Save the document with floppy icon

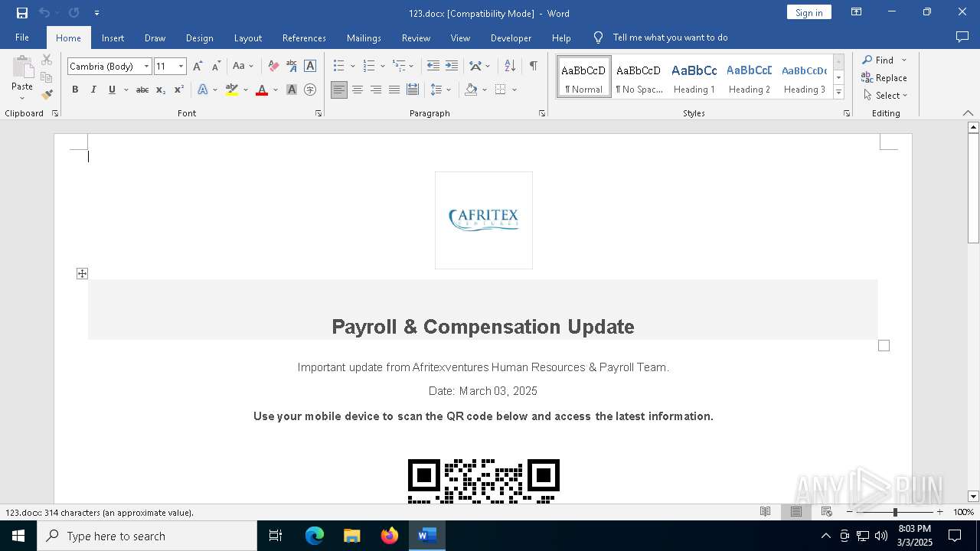coord(22,13)
